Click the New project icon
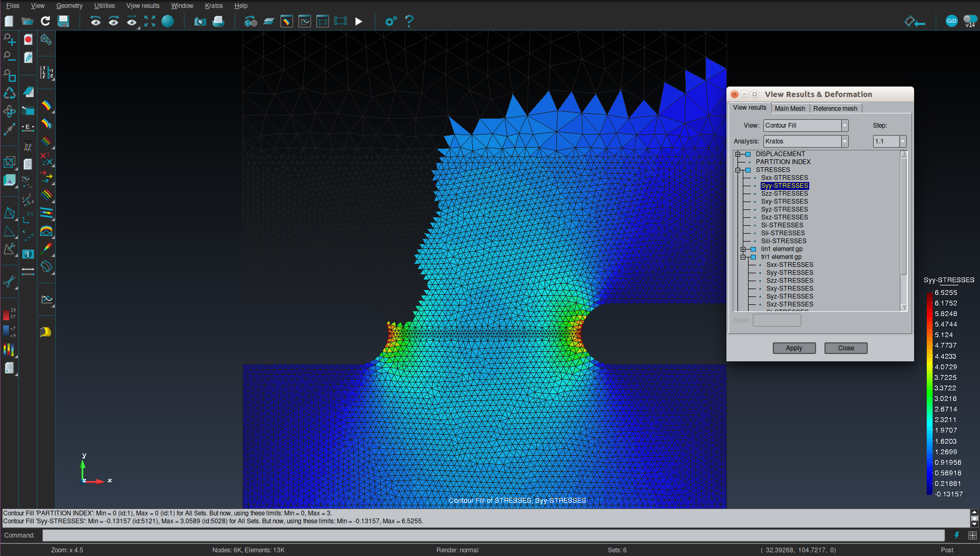Image resolution: width=980 pixels, height=556 pixels. tap(9, 21)
